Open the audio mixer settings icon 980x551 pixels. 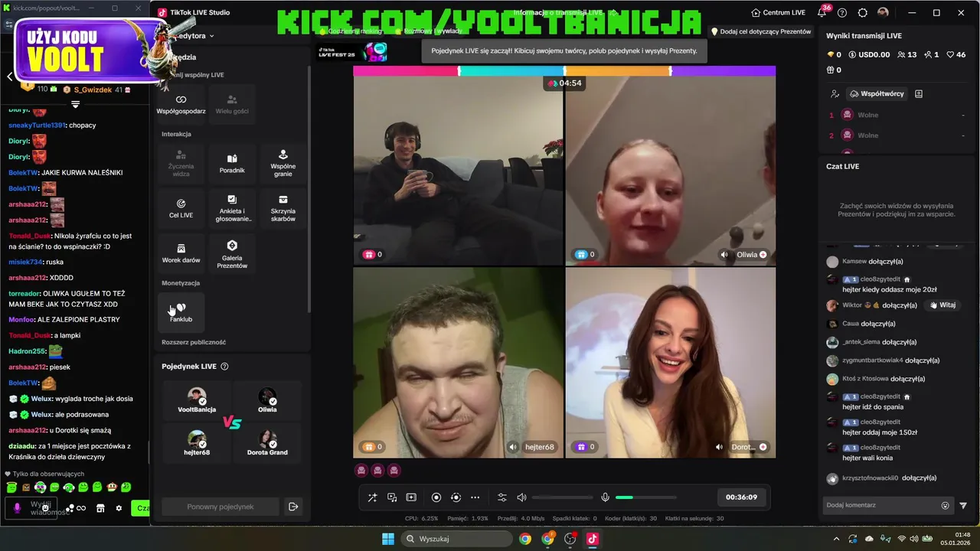coord(502,497)
